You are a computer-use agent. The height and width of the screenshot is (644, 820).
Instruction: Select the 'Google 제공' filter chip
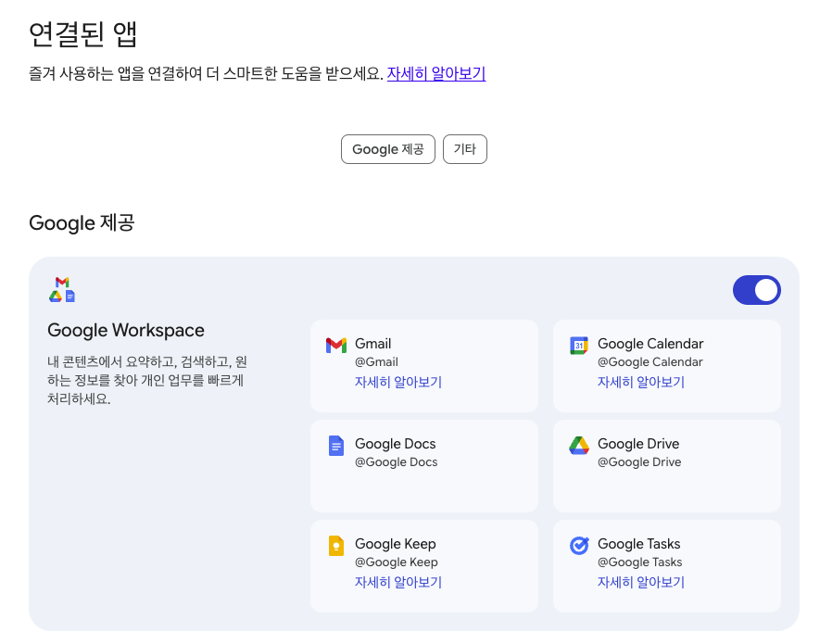388,149
